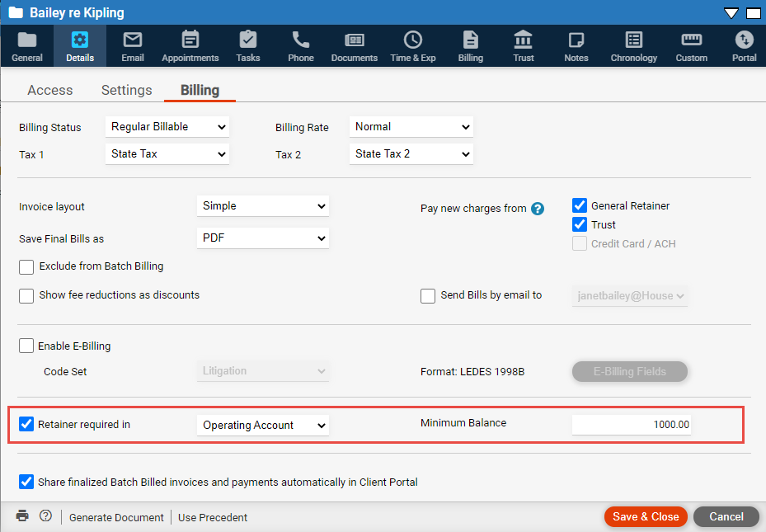
Task: Click the window maximize icon
Action: (x=754, y=13)
